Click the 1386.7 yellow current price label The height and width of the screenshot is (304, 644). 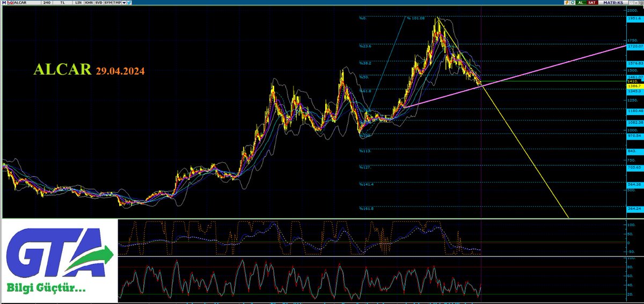coord(635,86)
